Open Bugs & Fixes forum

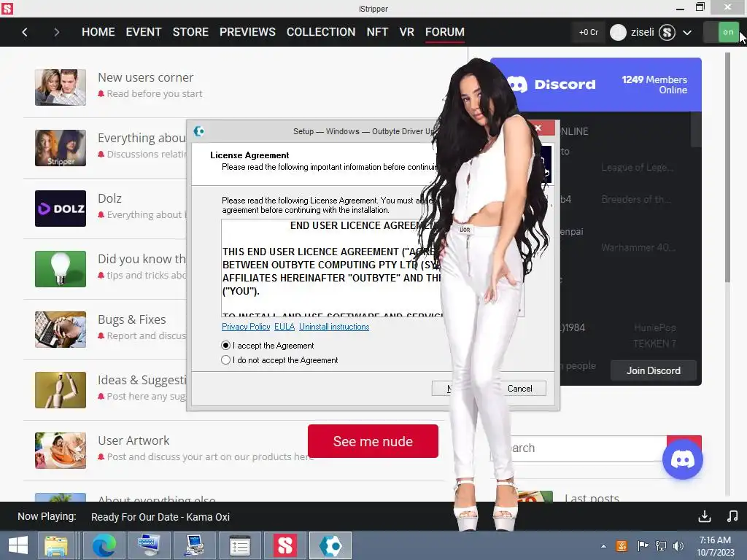point(131,319)
